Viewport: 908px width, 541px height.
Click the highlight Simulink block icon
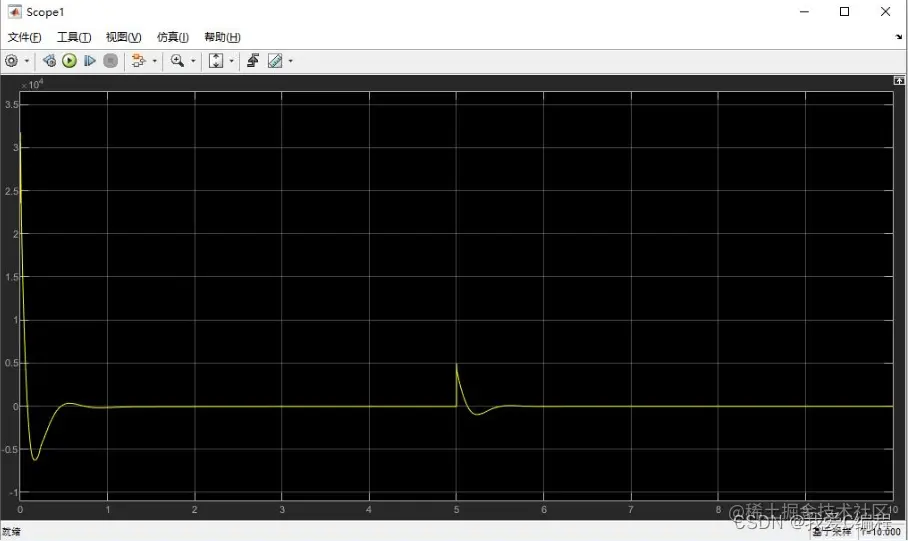(138, 61)
